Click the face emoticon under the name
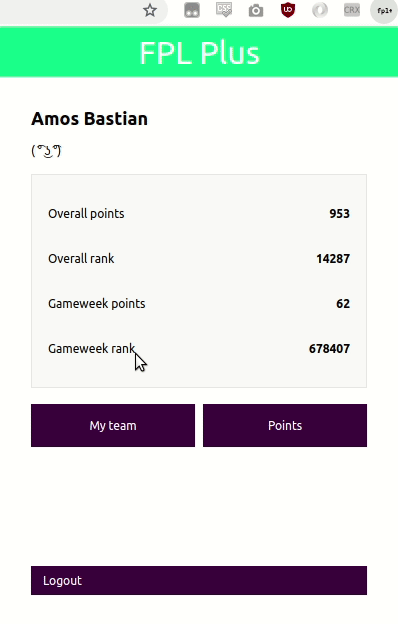The image size is (398, 624). (46, 151)
